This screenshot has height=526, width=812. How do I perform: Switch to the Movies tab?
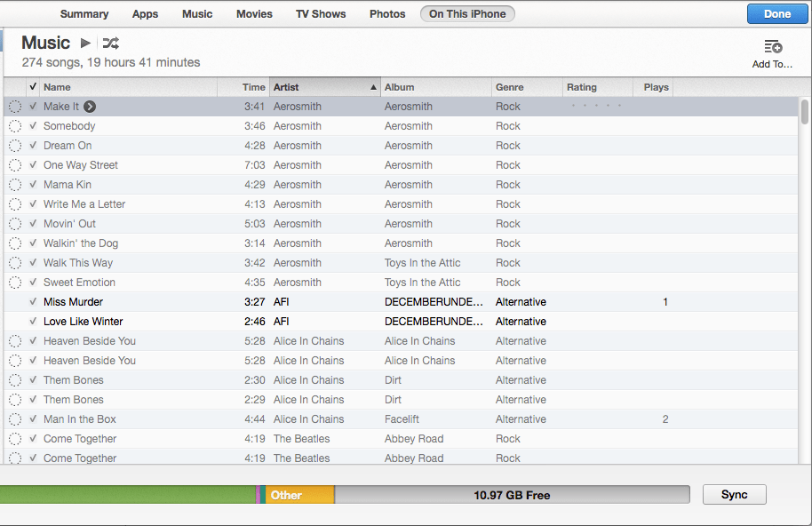[254, 13]
